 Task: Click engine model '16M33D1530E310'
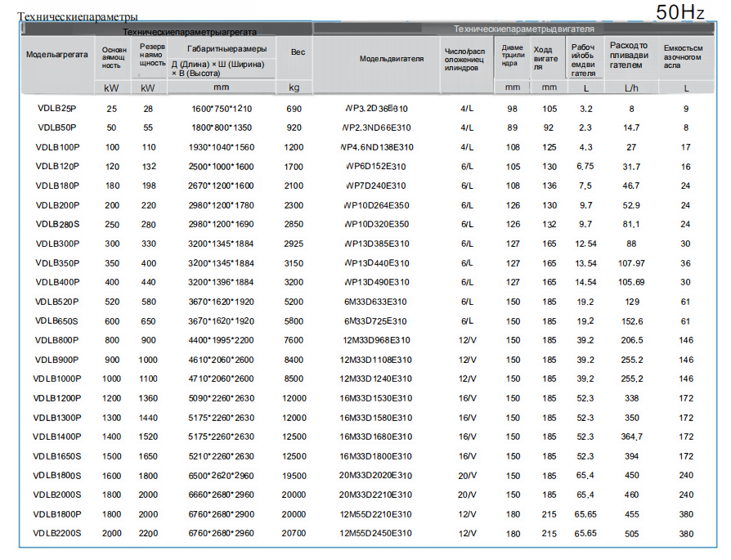(x=376, y=398)
